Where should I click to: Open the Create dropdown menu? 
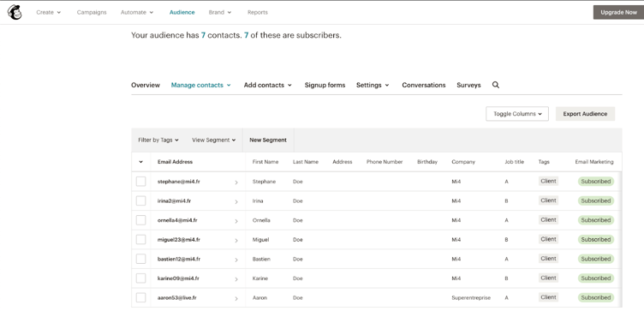point(49,12)
